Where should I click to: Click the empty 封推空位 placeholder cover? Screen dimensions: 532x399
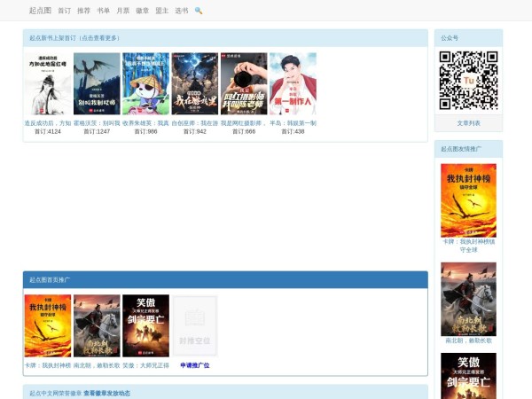pyautogui.click(x=194, y=325)
